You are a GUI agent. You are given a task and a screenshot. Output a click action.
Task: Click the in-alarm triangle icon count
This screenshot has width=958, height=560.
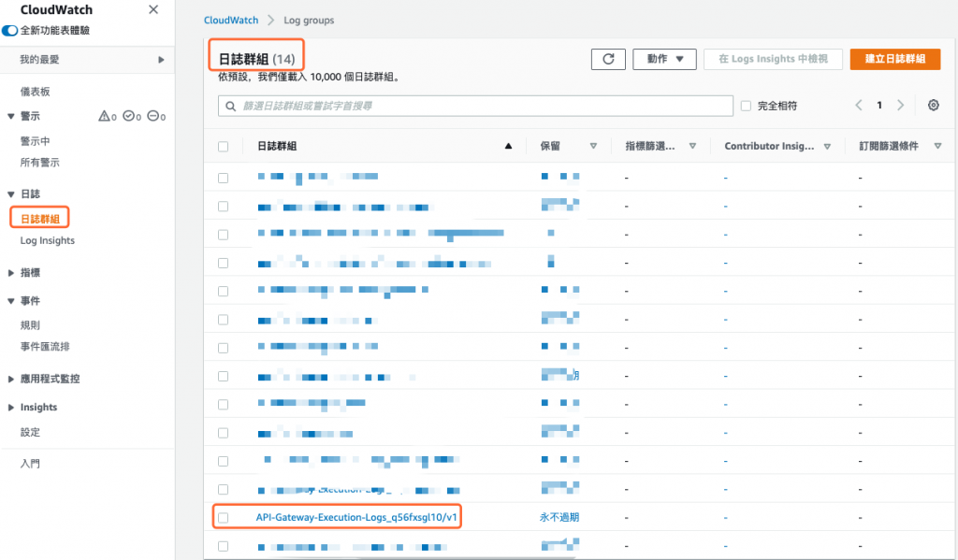click(108, 116)
